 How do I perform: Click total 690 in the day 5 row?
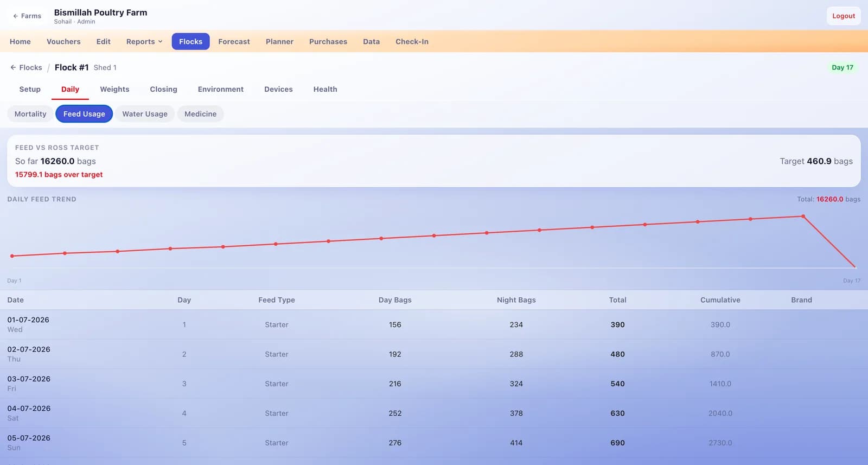coord(617,443)
